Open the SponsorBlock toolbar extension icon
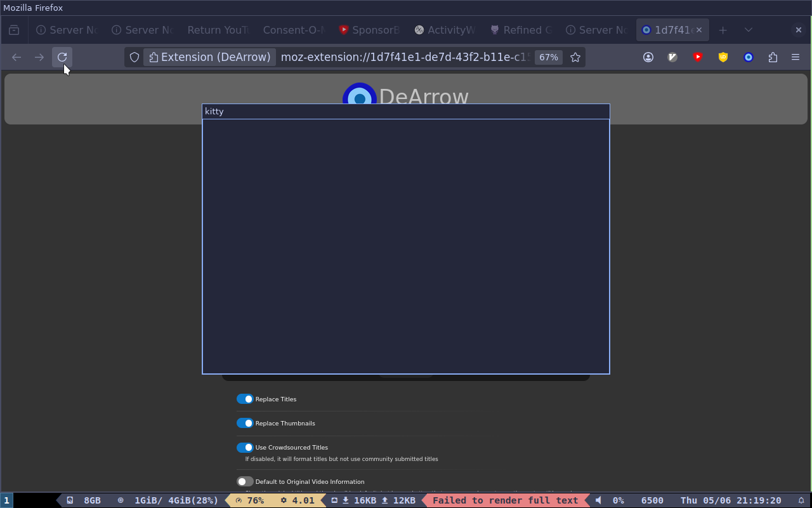Image resolution: width=812 pixels, height=508 pixels. pyautogui.click(x=698, y=57)
